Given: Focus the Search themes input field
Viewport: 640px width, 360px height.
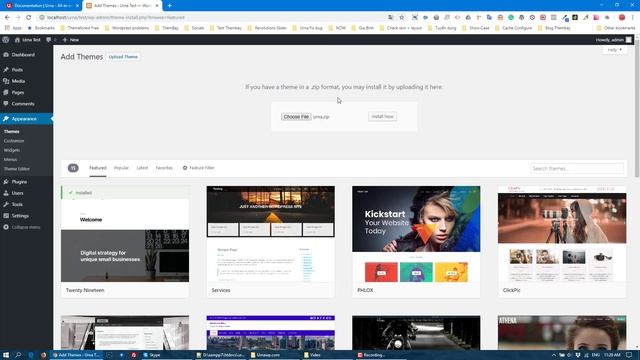Looking at the screenshot, I should 577,169.
